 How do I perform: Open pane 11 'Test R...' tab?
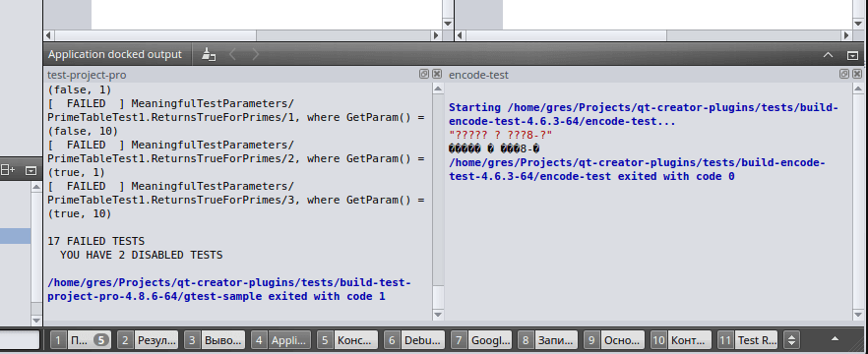tap(748, 339)
